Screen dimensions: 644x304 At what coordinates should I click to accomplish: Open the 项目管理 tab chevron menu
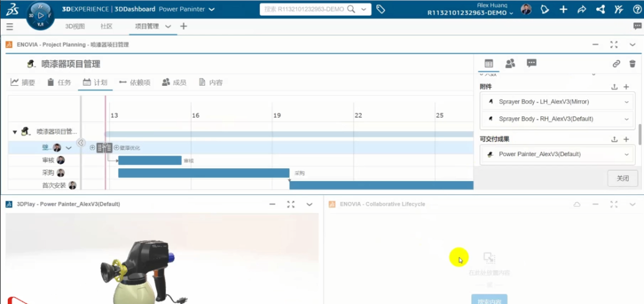pos(168,26)
